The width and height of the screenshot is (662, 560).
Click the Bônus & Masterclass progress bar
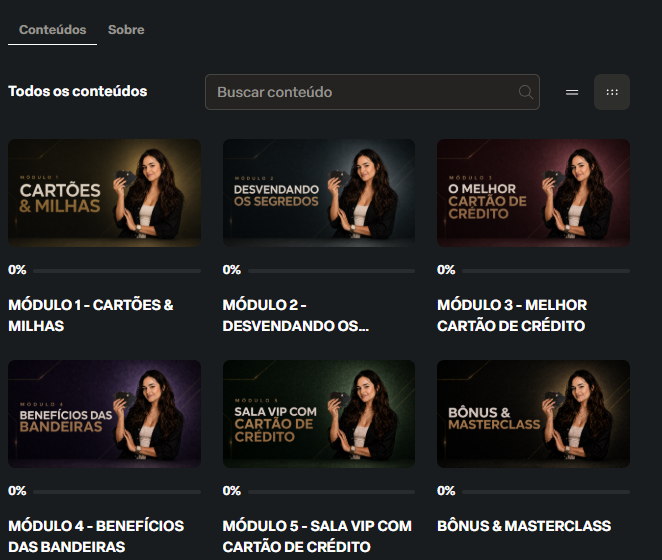[x=546, y=492]
